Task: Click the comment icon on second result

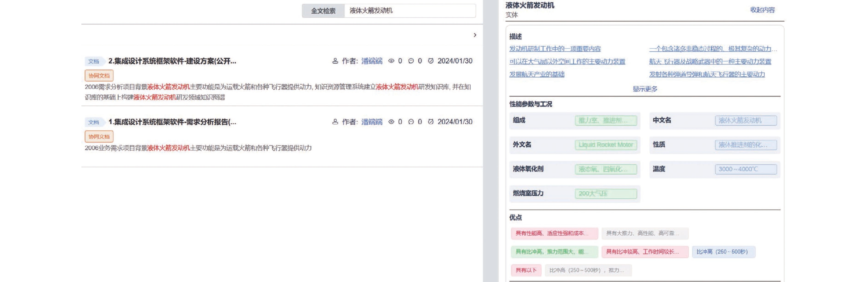Action: [x=411, y=122]
